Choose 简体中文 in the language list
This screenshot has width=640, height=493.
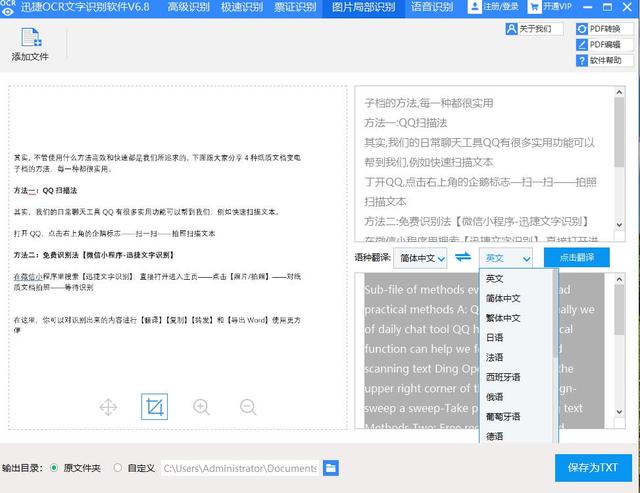point(503,298)
